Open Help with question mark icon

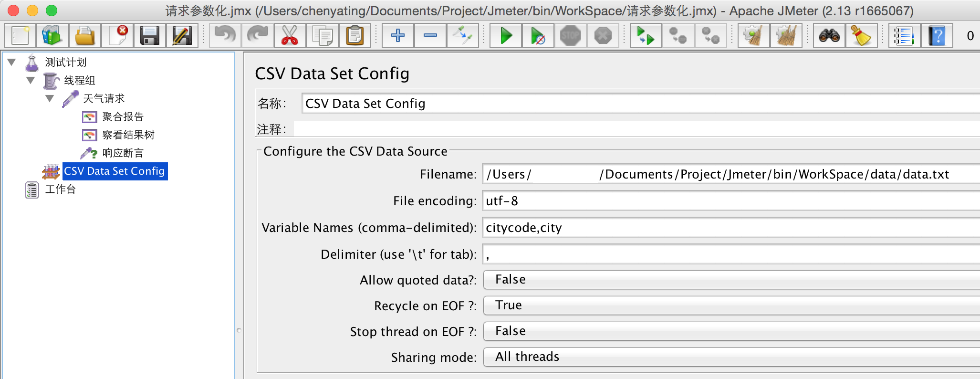coord(937,35)
